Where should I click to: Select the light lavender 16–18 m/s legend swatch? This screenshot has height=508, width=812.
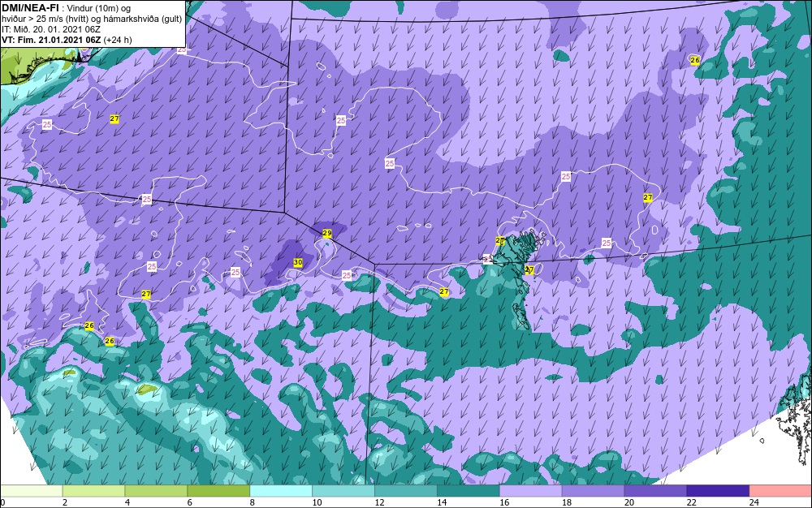pyautogui.click(x=531, y=491)
